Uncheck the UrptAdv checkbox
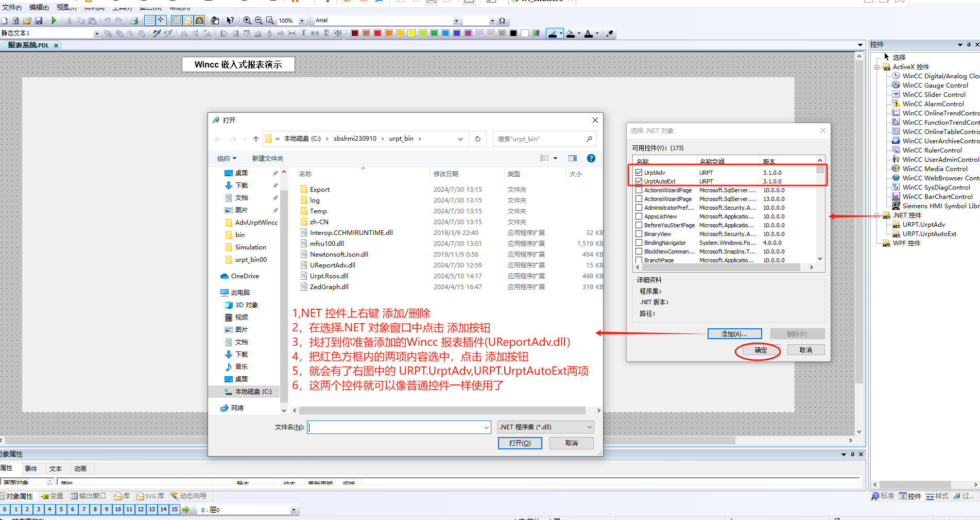Viewport: 980px width, 520px height. pyautogui.click(x=639, y=173)
